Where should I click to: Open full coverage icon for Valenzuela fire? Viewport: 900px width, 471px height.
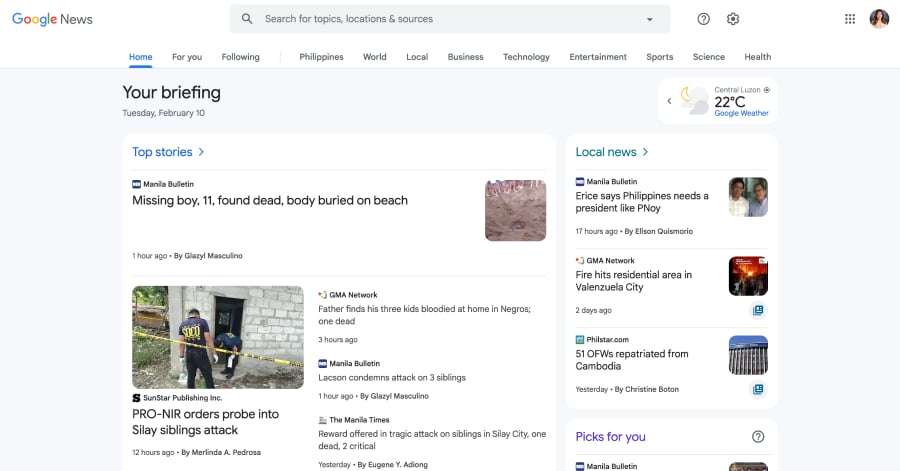(758, 310)
